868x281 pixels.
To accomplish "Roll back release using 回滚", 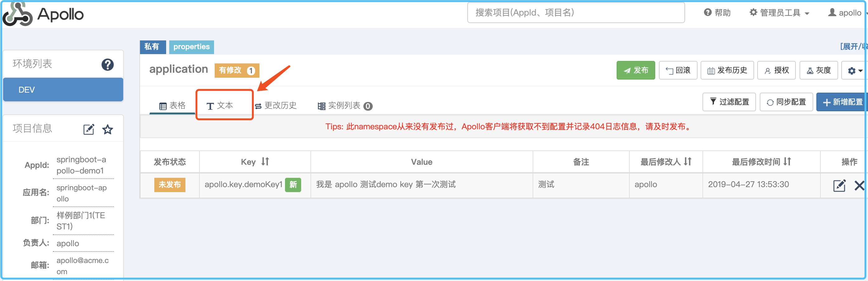I will (678, 70).
